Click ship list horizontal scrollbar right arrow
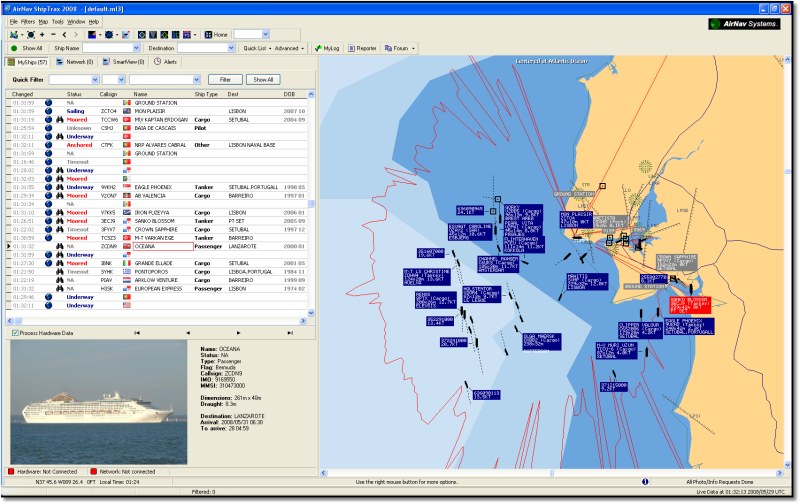This screenshot has height=504, width=800. (x=303, y=321)
